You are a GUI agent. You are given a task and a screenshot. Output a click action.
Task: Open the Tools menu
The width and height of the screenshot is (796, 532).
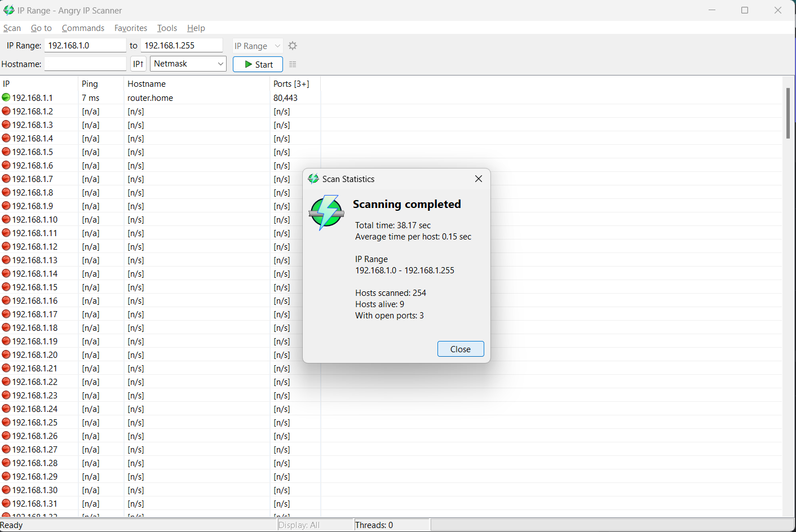(167, 28)
